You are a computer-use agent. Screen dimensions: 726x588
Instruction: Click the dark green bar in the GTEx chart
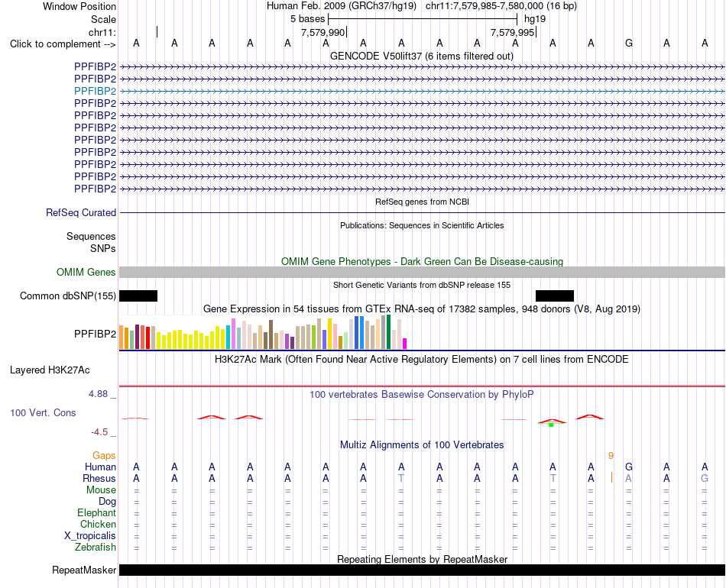[388, 331]
